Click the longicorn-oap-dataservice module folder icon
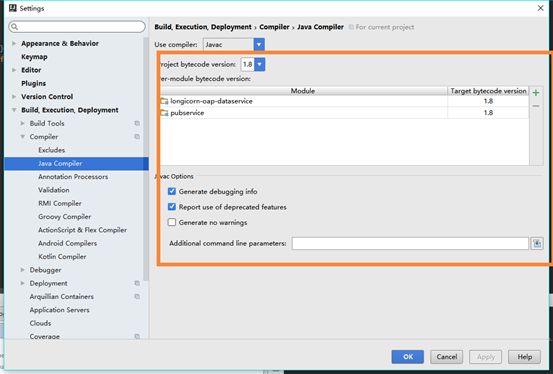Image resolution: width=553 pixels, height=374 pixels. coord(164,101)
